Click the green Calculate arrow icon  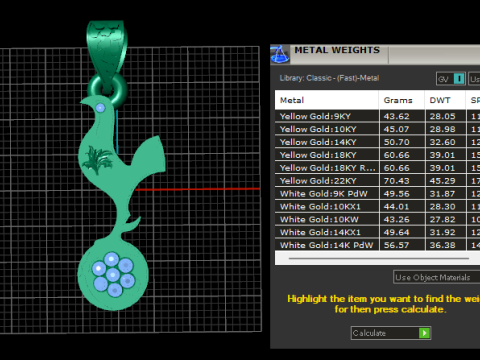[424, 333]
